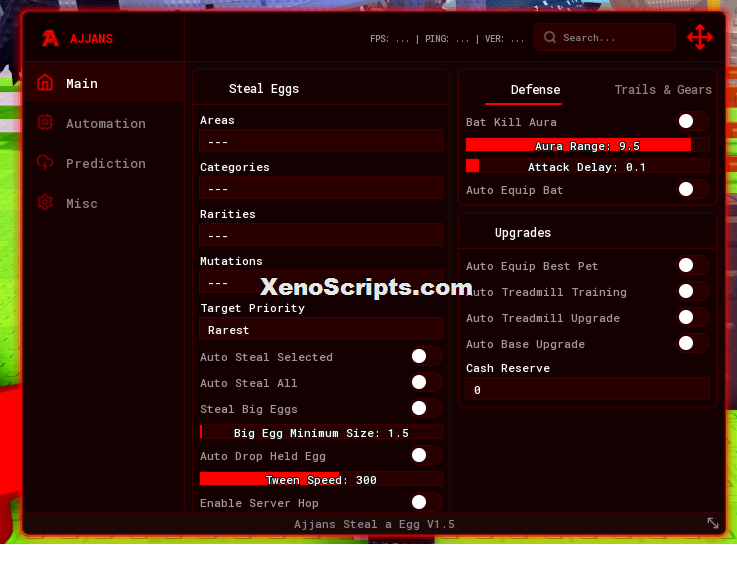This screenshot has width=737, height=574.
Task: Enable Bat Kill Aura
Action: (x=693, y=121)
